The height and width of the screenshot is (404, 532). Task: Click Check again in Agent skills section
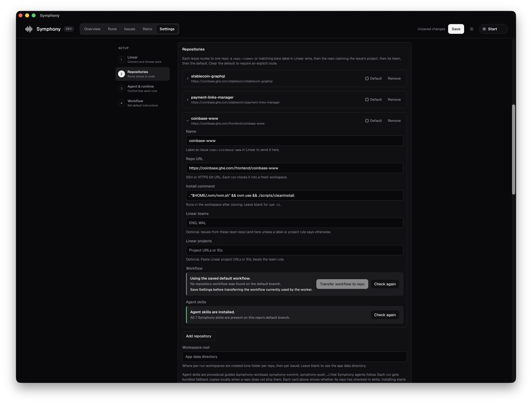pyautogui.click(x=385, y=315)
